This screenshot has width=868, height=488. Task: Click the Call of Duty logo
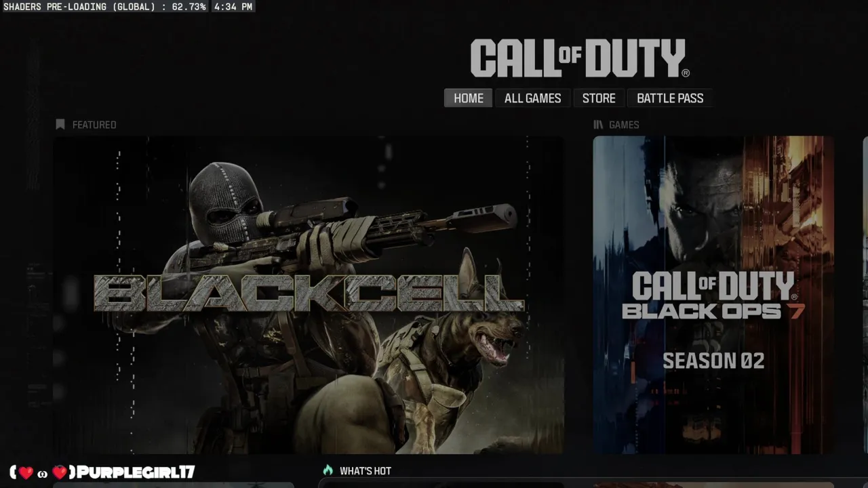point(580,58)
